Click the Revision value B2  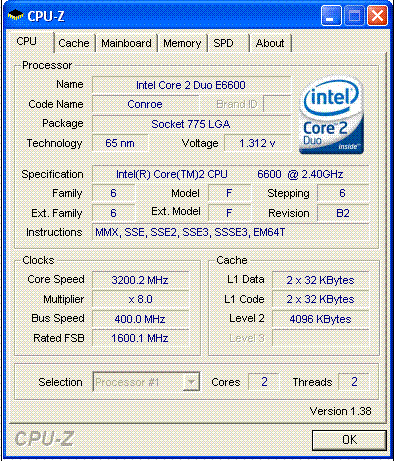(x=343, y=213)
